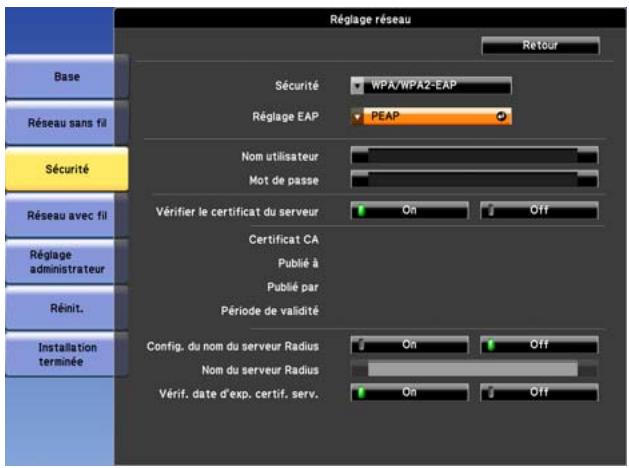Open the Réinit. menu

(66, 309)
